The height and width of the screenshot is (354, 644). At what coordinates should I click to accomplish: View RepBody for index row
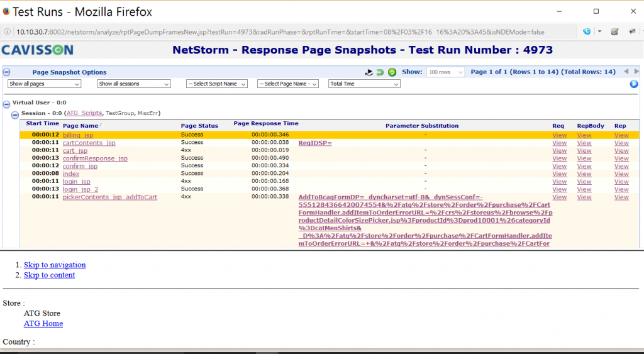584,174
